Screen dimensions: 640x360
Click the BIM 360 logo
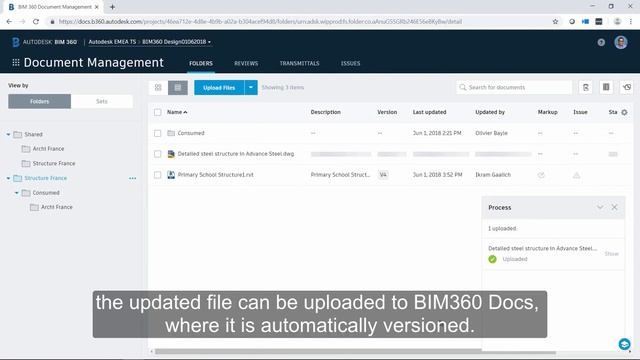16,42
